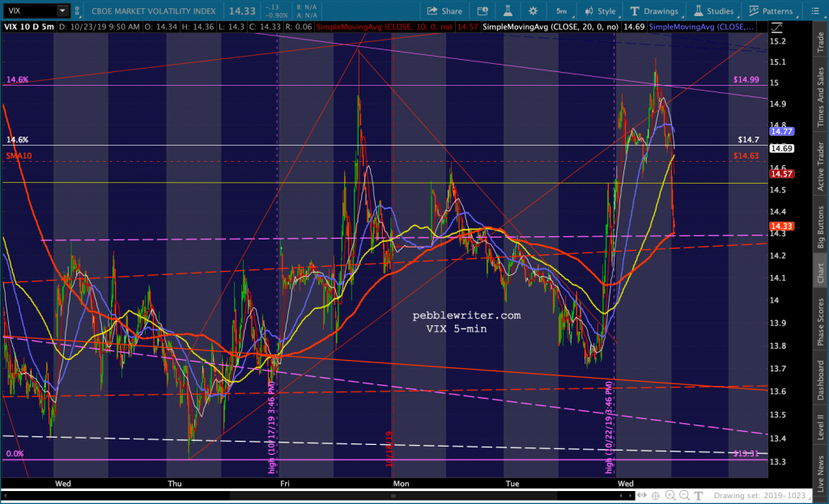The width and height of the screenshot is (829, 504).
Task: Click the high 10/22/19 3:46 PM marker label
Action: [x=609, y=427]
